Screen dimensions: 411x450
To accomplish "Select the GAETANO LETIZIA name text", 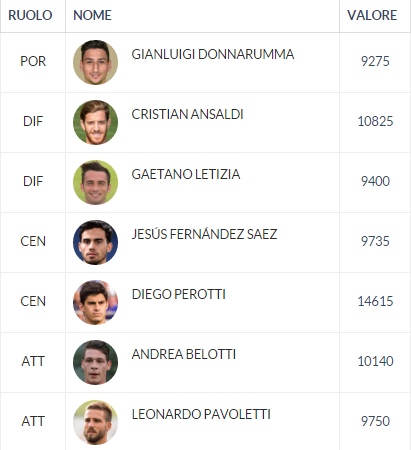I will point(186,174).
